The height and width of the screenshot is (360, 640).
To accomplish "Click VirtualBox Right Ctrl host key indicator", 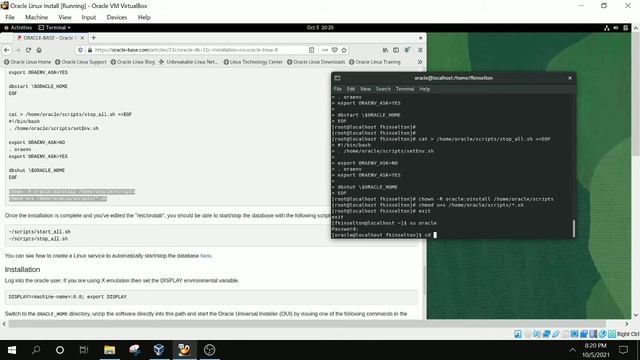I will pyautogui.click(x=628, y=334).
